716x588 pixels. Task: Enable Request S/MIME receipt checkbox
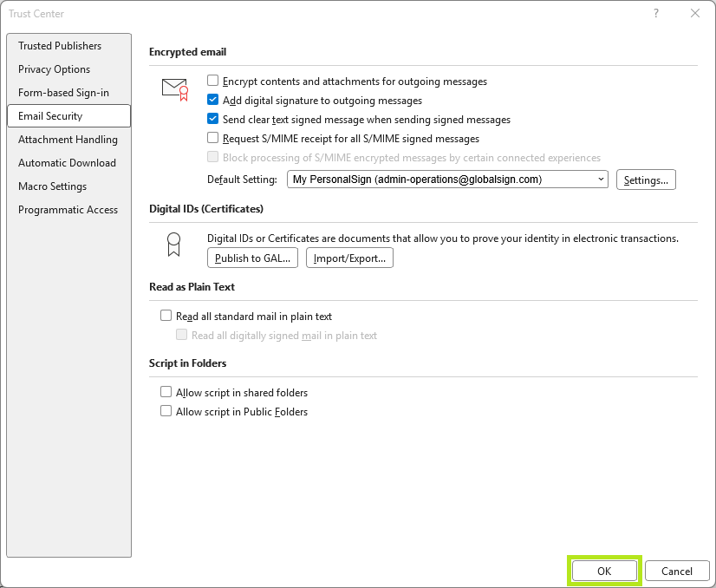pyautogui.click(x=213, y=139)
